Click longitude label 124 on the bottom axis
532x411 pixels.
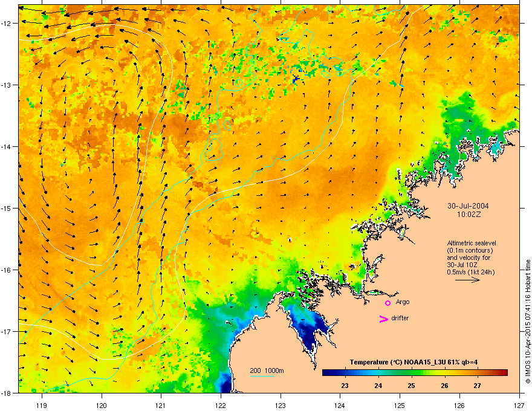(340, 405)
